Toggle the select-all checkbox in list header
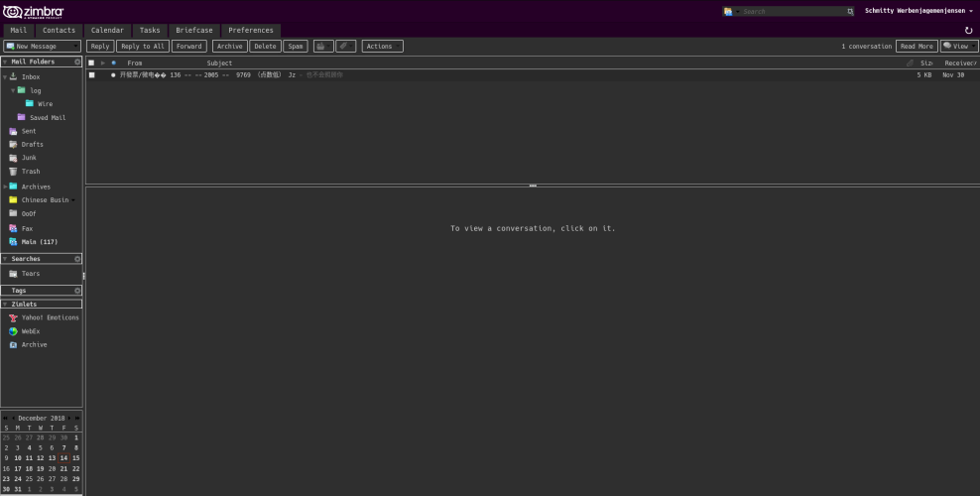980x496 pixels. [91, 63]
